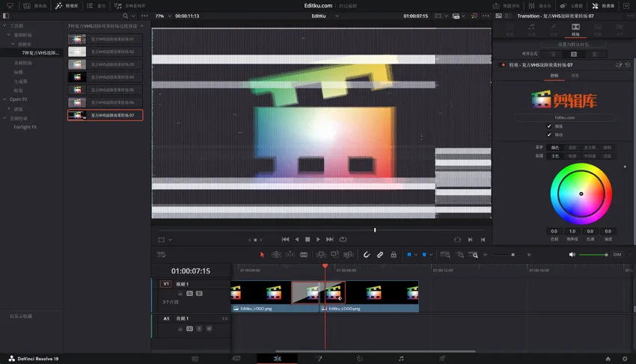This screenshot has width=636, height=364.
Task: Open the Mixer panel (调音台)
Action: click(539, 5)
